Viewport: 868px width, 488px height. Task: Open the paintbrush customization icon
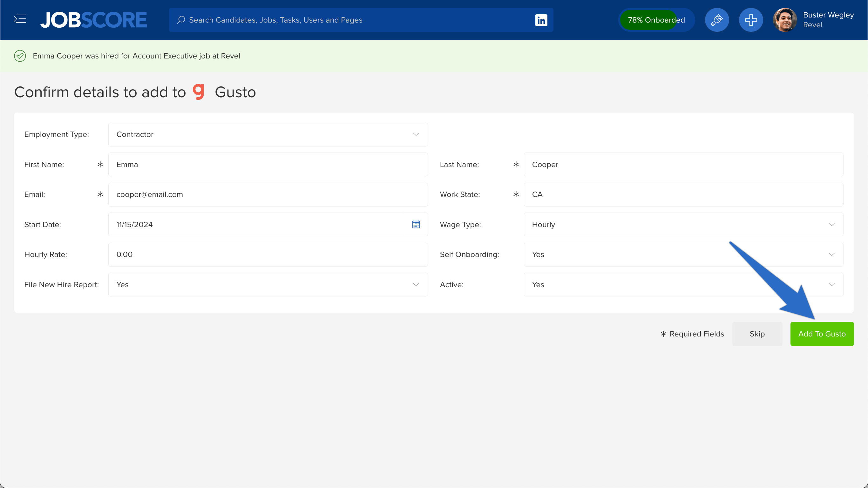[717, 20]
